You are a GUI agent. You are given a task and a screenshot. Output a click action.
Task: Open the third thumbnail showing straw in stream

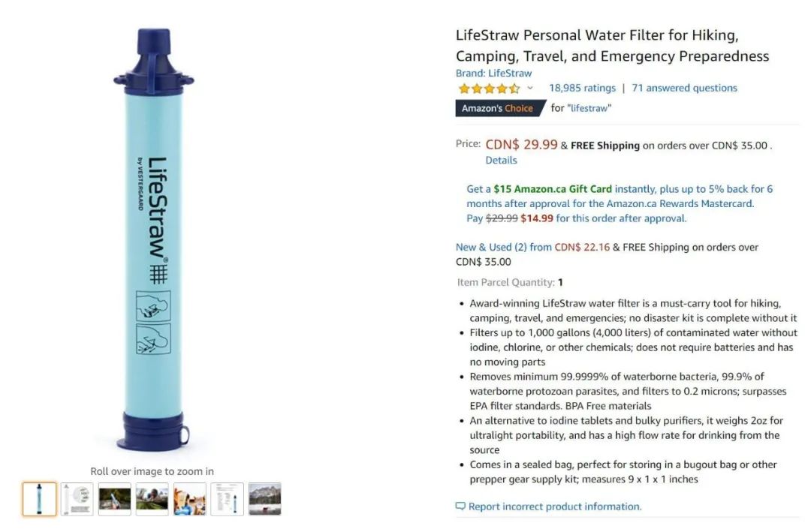pos(114,499)
